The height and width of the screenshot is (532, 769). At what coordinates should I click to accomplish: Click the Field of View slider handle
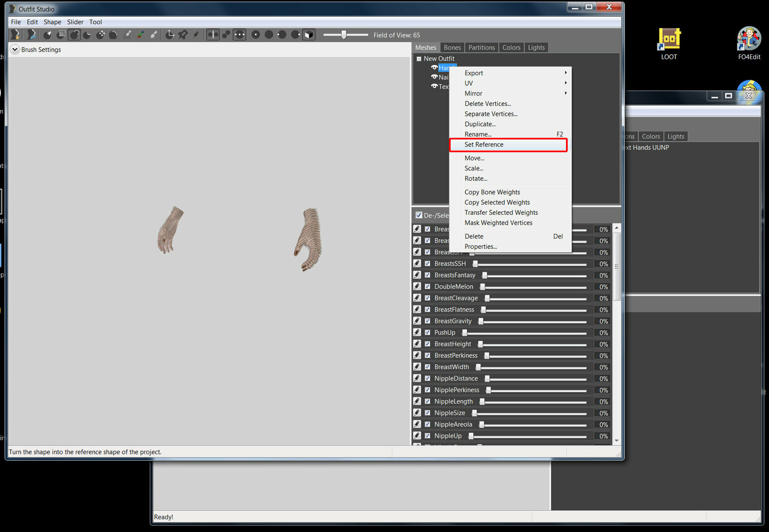[344, 34]
